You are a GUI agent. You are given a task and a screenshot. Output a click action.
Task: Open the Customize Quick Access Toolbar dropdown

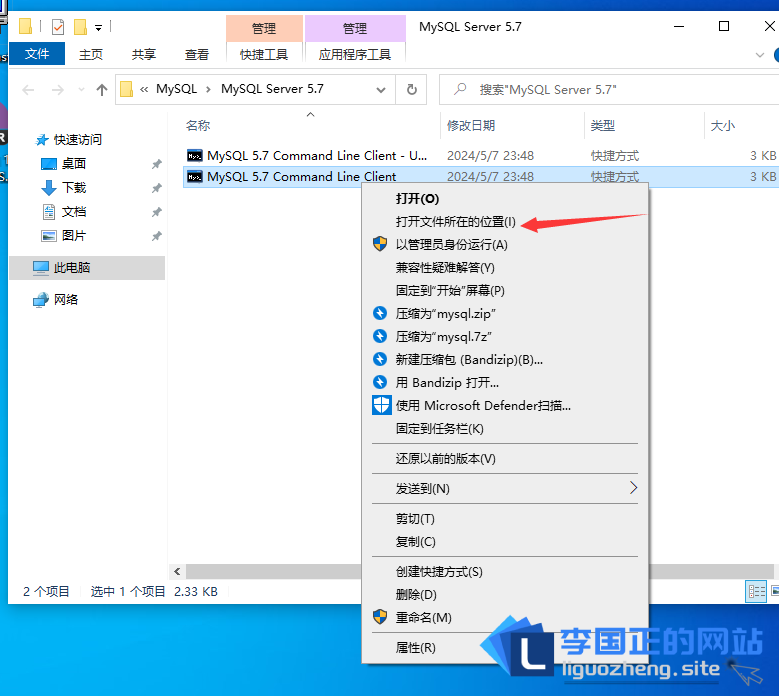pos(98,28)
